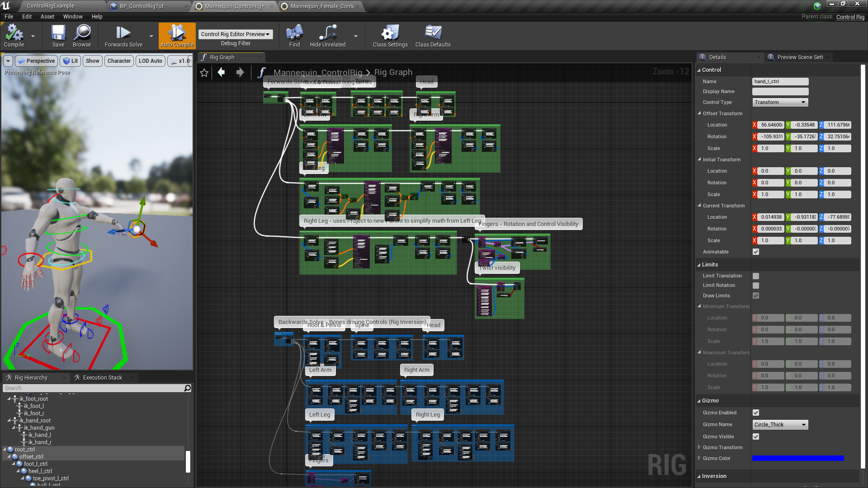Toggle the Animatable checkbox
Screen dimensions: 868x488
pyautogui.click(x=756, y=252)
